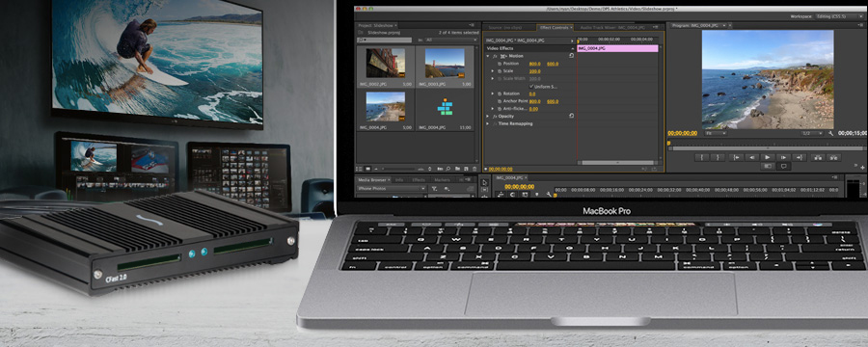Screen dimensions: 868x347
Task: Open timeline wrench display settings
Action: click(549, 195)
